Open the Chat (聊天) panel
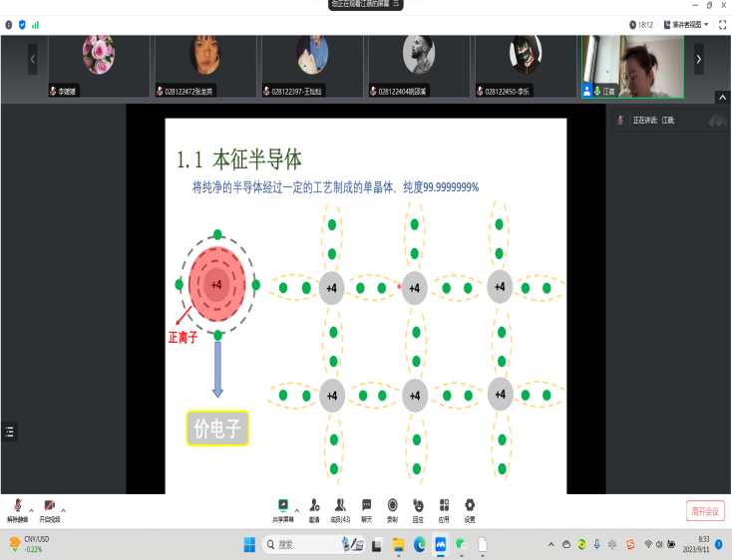 tap(367, 506)
